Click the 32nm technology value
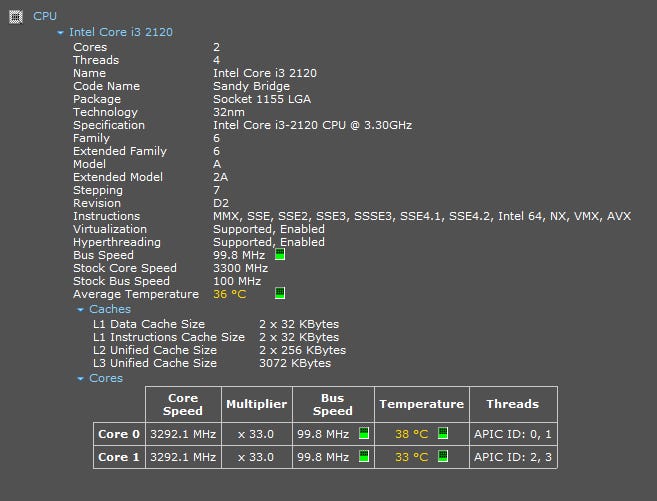This screenshot has height=501, width=657. point(229,112)
